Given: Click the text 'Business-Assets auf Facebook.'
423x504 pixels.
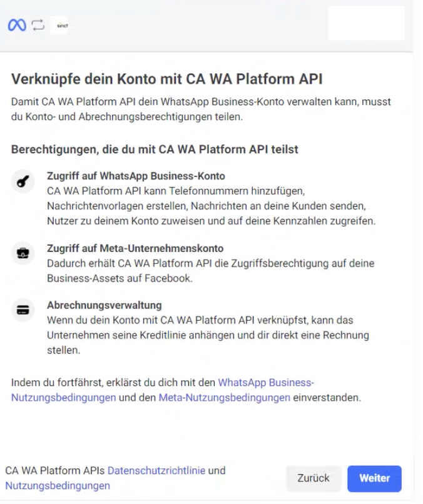Looking at the screenshot, I should [120, 278].
